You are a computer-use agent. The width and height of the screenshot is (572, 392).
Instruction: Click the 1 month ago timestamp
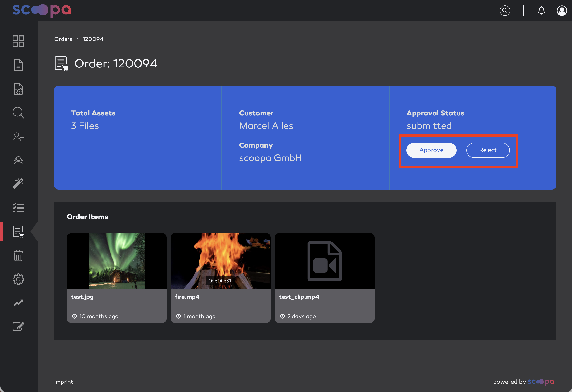pos(199,316)
